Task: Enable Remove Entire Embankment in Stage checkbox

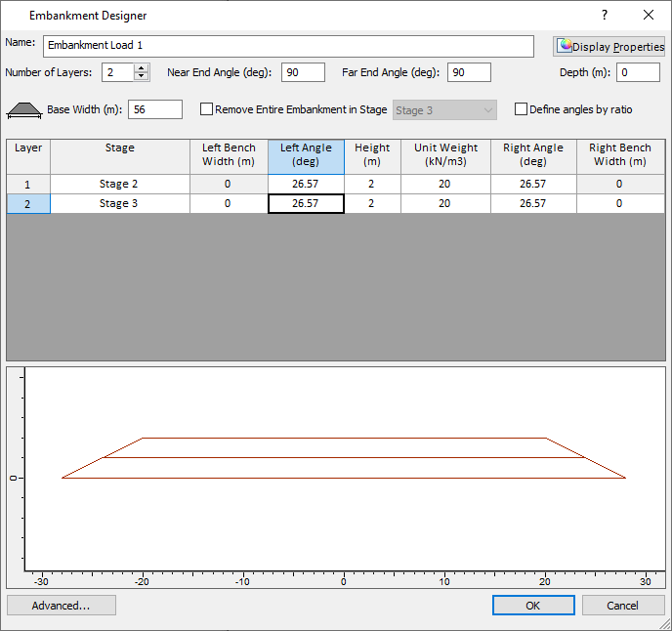Action: (x=206, y=110)
